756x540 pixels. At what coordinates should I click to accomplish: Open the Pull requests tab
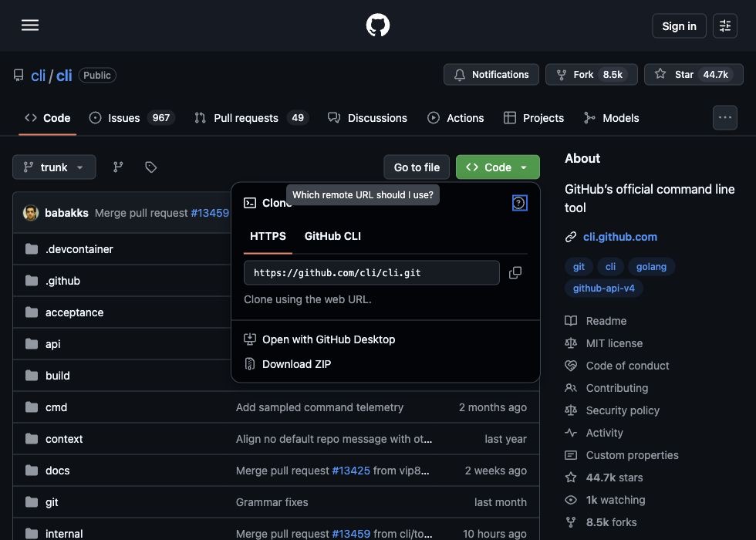251,118
